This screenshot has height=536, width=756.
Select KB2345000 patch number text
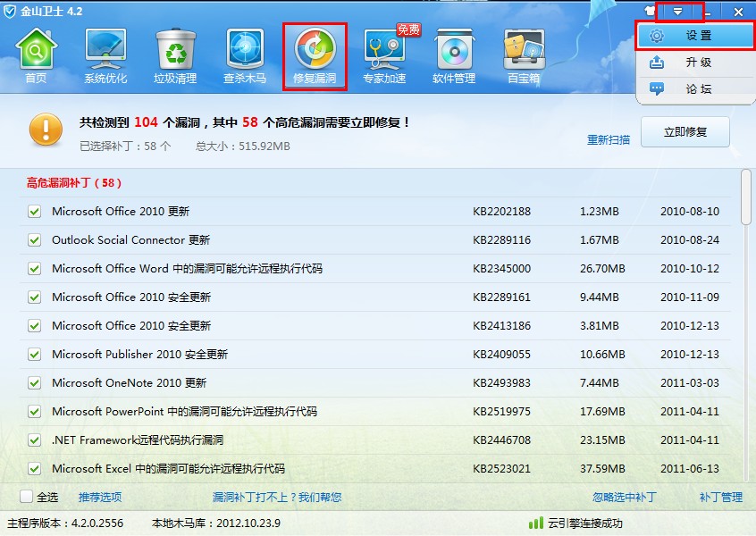(x=501, y=269)
